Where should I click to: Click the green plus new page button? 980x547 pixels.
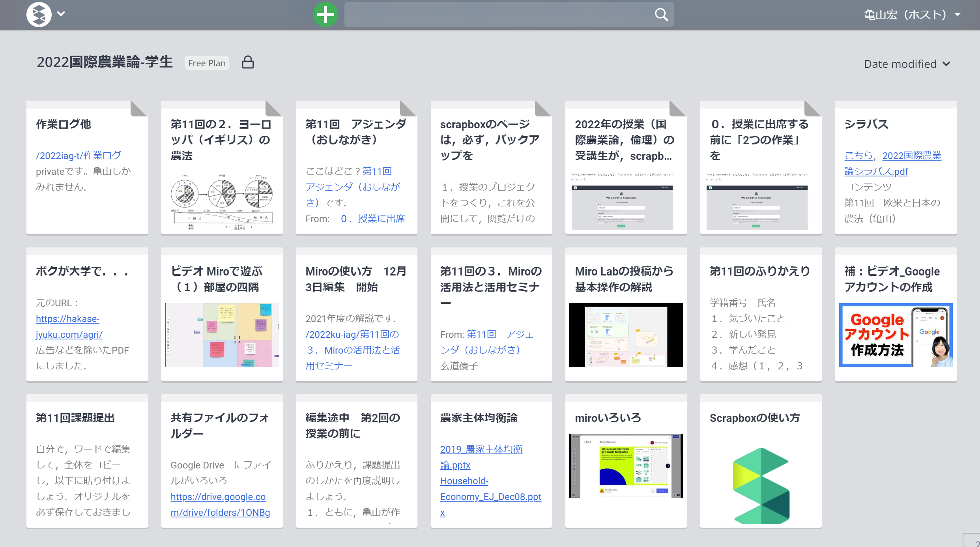pyautogui.click(x=325, y=15)
